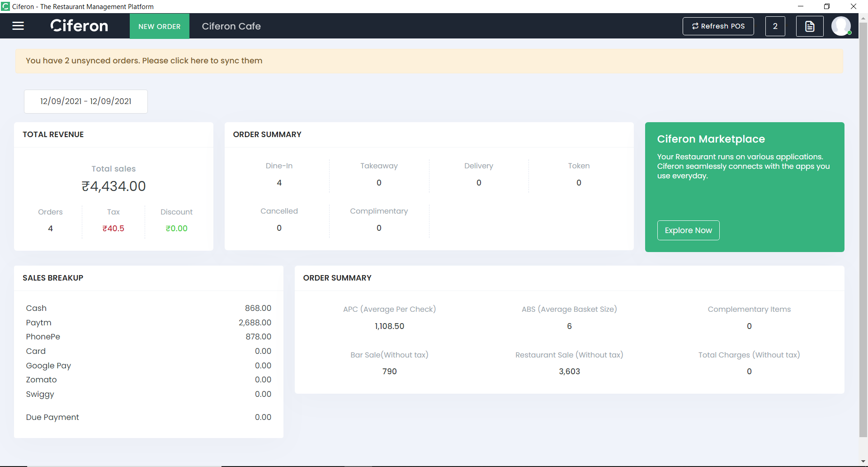Click the Restaurant Sale value 3,603
Viewport: 868px width, 467px height.
[569, 372]
